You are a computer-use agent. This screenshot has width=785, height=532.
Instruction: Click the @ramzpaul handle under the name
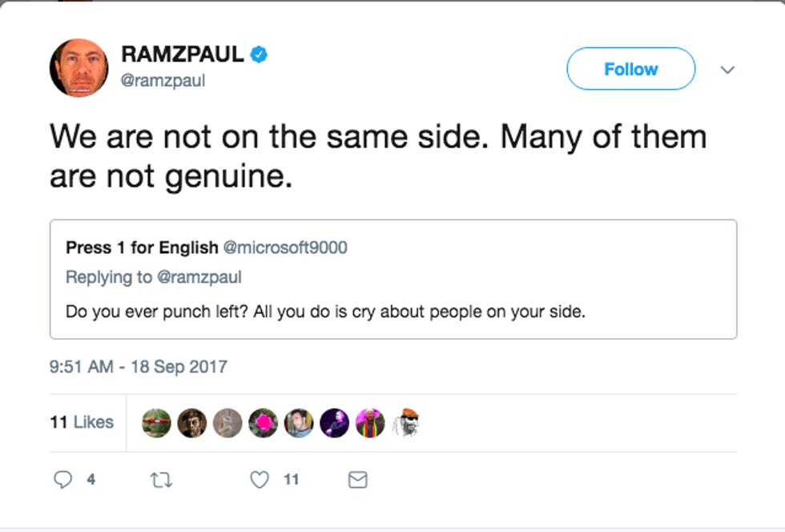coord(163,81)
